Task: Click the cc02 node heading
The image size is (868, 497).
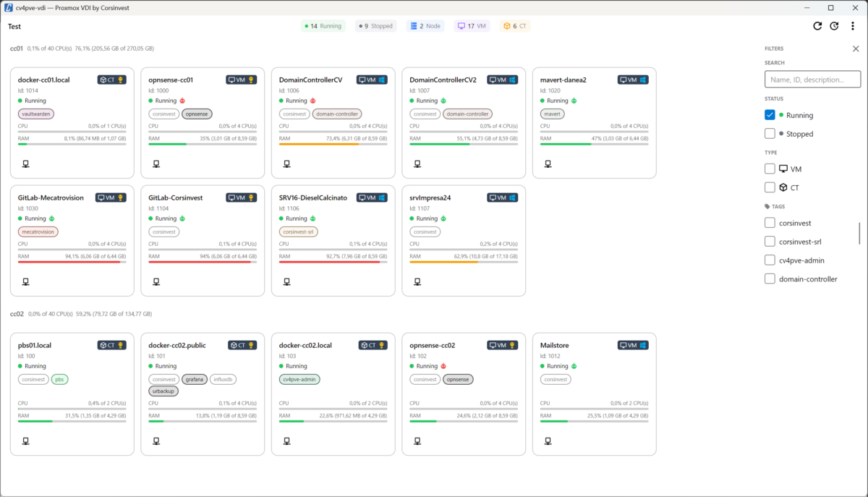Action: [17, 314]
